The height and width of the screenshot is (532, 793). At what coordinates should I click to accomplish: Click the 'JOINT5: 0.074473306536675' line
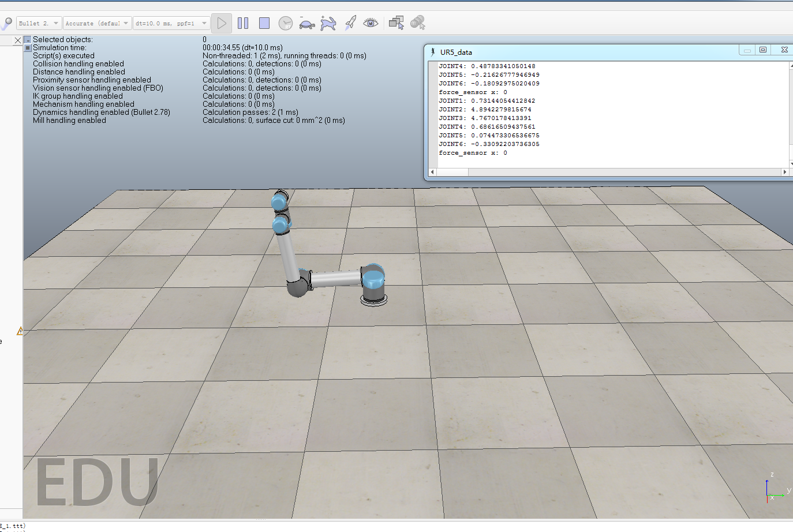tap(489, 136)
